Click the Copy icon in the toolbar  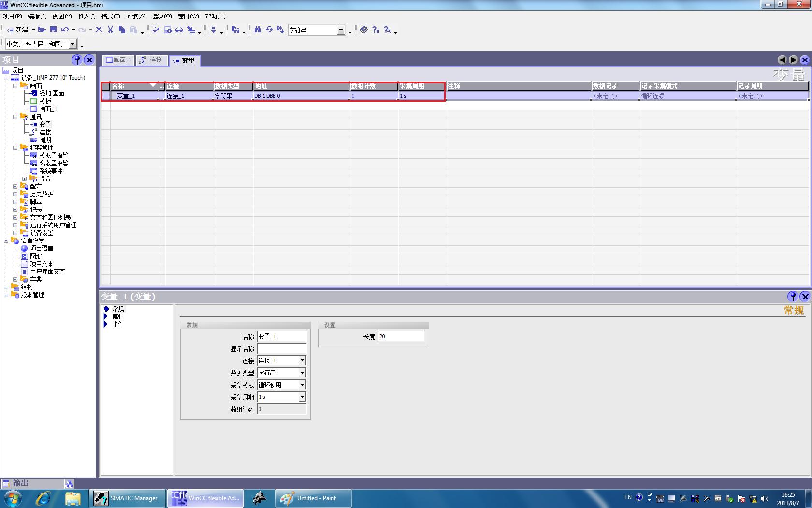[x=122, y=30]
